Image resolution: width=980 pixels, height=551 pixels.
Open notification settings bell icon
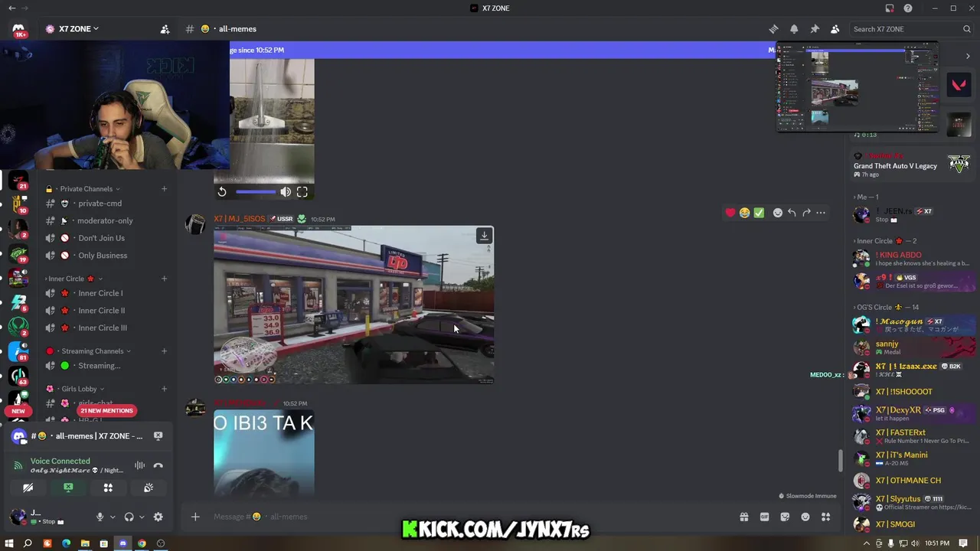tap(794, 29)
